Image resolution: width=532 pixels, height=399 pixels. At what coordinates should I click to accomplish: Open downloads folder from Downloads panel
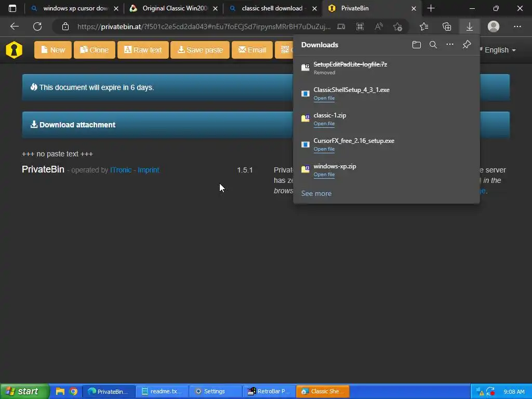click(416, 45)
